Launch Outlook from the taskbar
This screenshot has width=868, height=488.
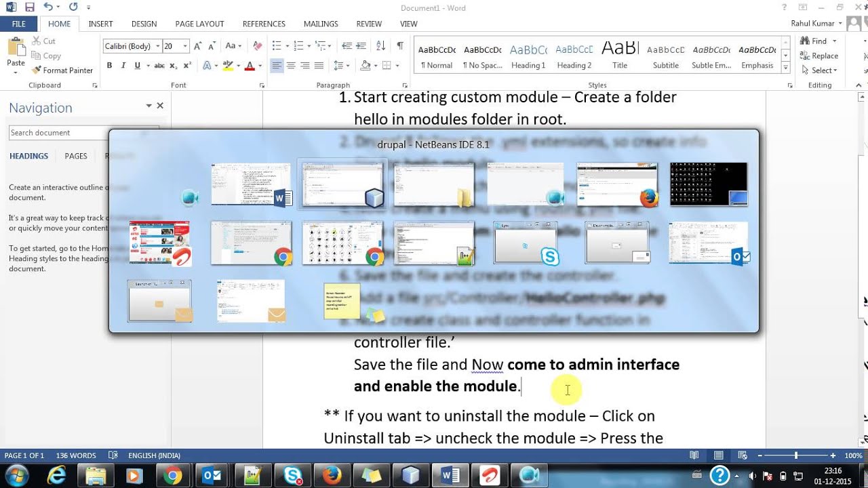212,476
